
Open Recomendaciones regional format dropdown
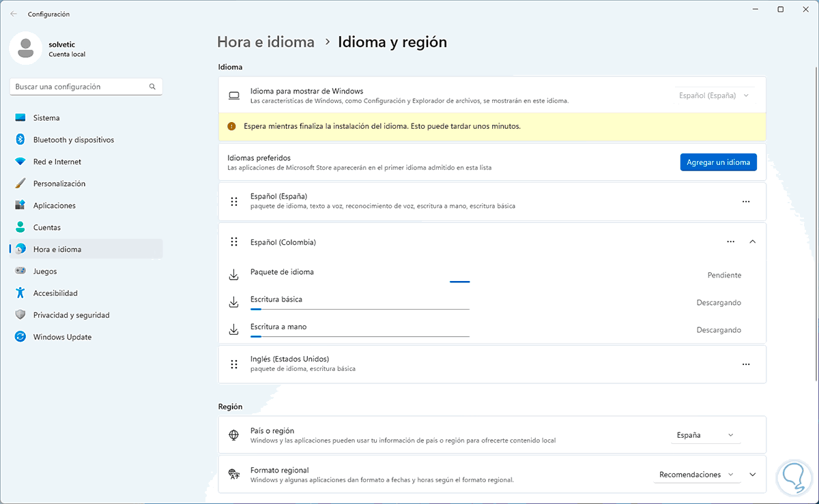(x=696, y=475)
